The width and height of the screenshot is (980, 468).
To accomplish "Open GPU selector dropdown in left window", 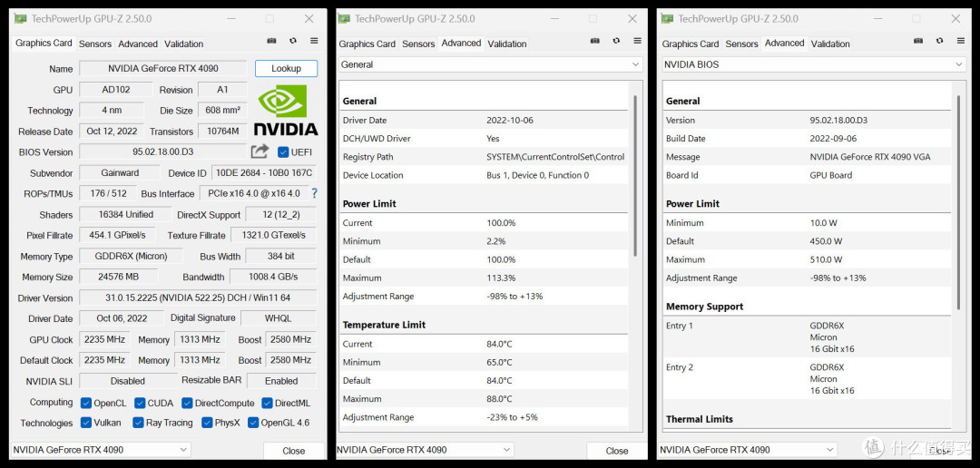I will coord(101,450).
